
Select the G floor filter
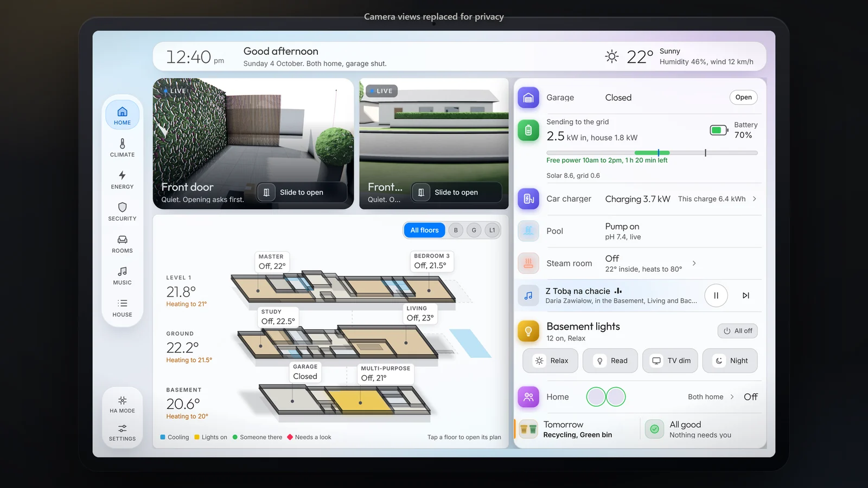pos(474,230)
